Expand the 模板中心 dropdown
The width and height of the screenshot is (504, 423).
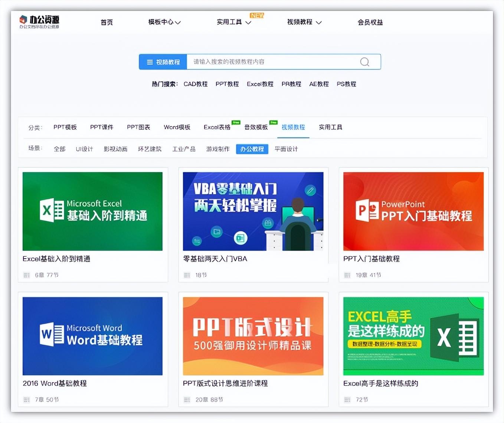click(164, 22)
